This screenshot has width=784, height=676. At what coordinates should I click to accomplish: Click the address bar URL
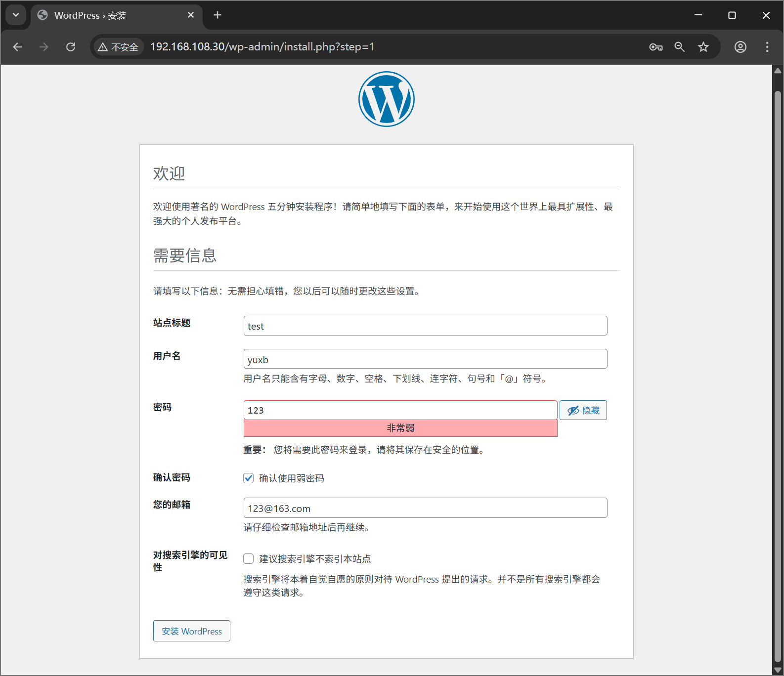pos(262,47)
